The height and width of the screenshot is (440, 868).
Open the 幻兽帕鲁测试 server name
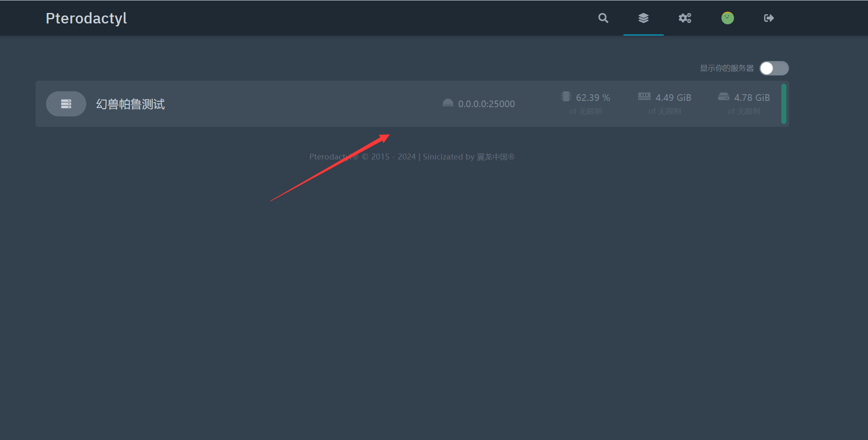tap(130, 104)
